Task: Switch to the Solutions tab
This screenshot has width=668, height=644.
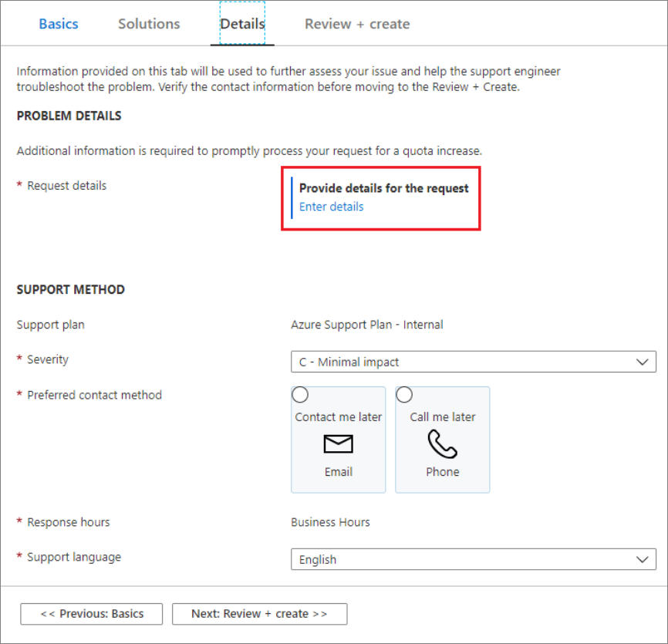Action: pyautogui.click(x=148, y=24)
